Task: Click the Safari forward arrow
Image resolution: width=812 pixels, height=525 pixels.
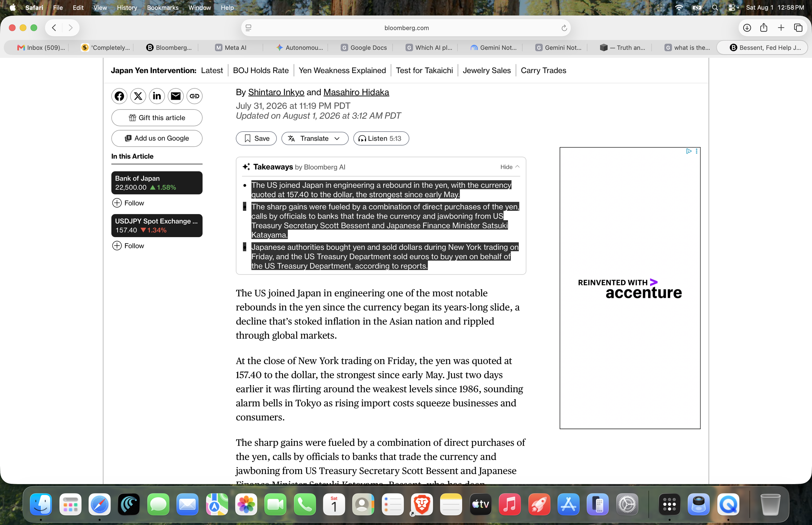Action: coord(70,28)
